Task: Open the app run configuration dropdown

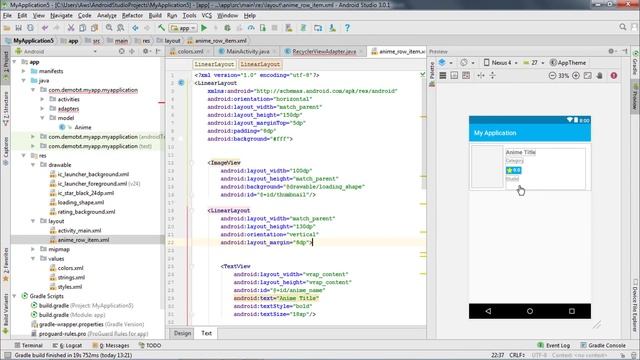Action: pos(183,28)
